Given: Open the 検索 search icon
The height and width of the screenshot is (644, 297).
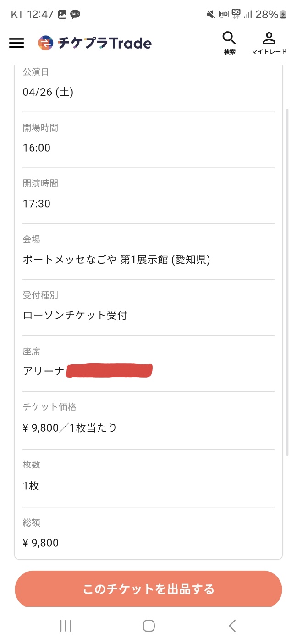Looking at the screenshot, I should pyautogui.click(x=229, y=43).
